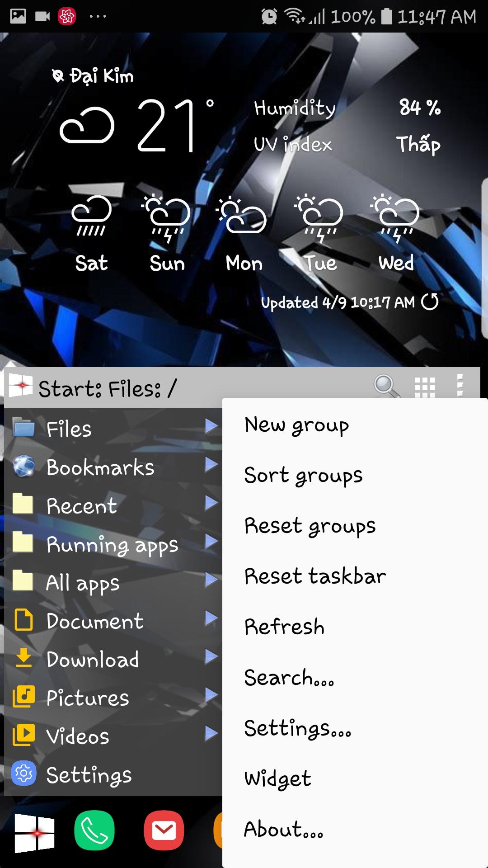488x868 pixels.
Task: Click Refresh in the popup menu
Action: [284, 627]
